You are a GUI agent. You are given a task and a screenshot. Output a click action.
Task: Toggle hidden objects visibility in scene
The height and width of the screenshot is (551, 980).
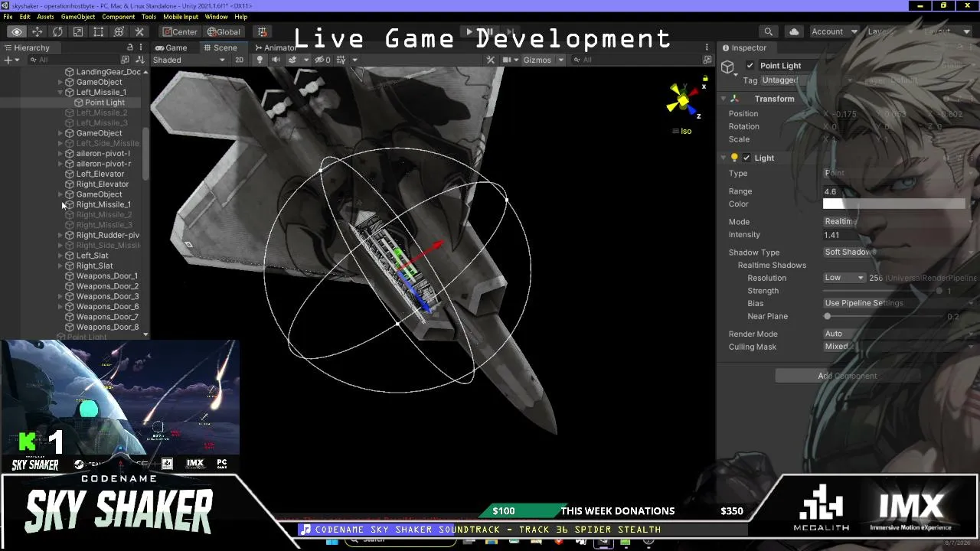[322, 60]
